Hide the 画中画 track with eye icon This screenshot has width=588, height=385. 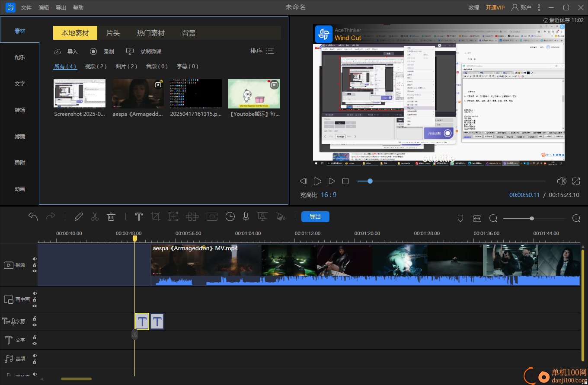click(35, 305)
